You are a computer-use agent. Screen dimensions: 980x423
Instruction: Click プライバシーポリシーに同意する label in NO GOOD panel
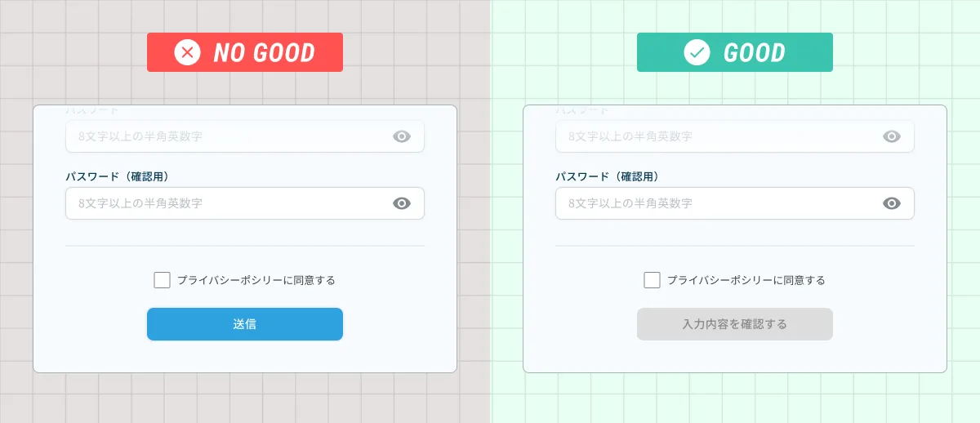coord(256,280)
